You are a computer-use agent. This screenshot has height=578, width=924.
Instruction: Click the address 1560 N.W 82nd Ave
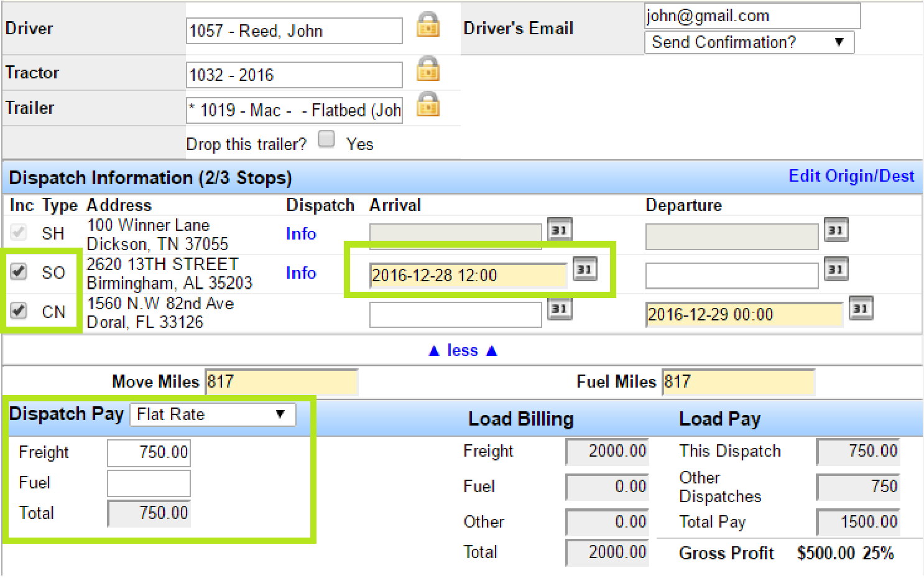(160, 304)
